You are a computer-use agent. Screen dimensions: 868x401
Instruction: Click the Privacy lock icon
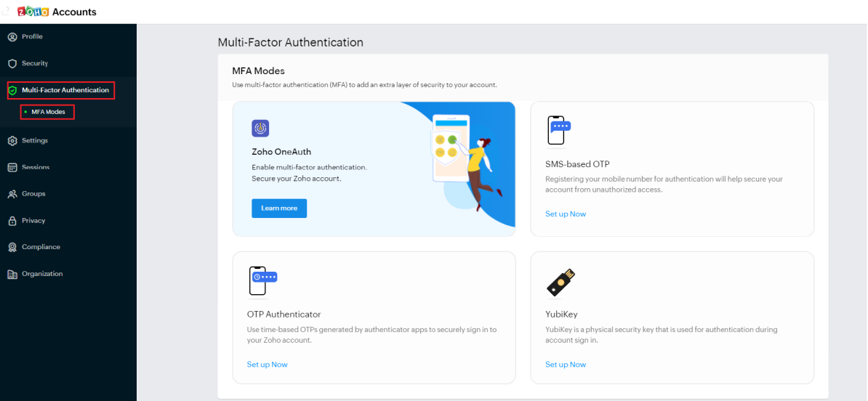click(12, 221)
